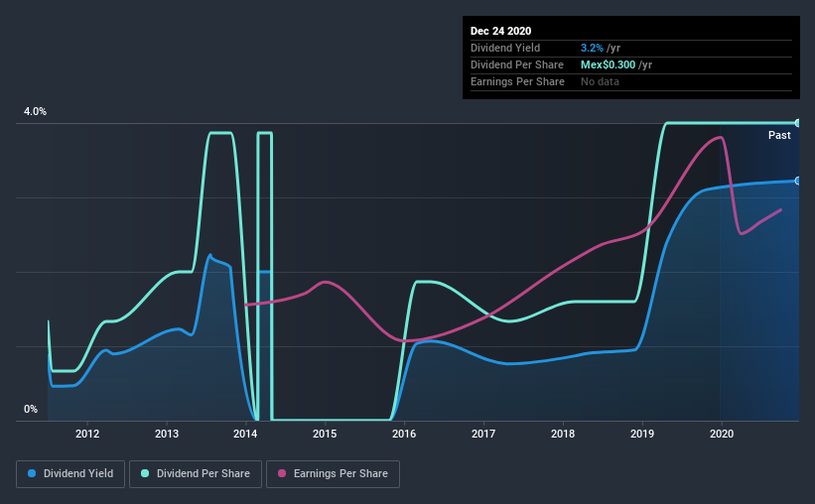The height and width of the screenshot is (504, 815).
Task: Click the No data earnings value
Action: [x=600, y=81]
